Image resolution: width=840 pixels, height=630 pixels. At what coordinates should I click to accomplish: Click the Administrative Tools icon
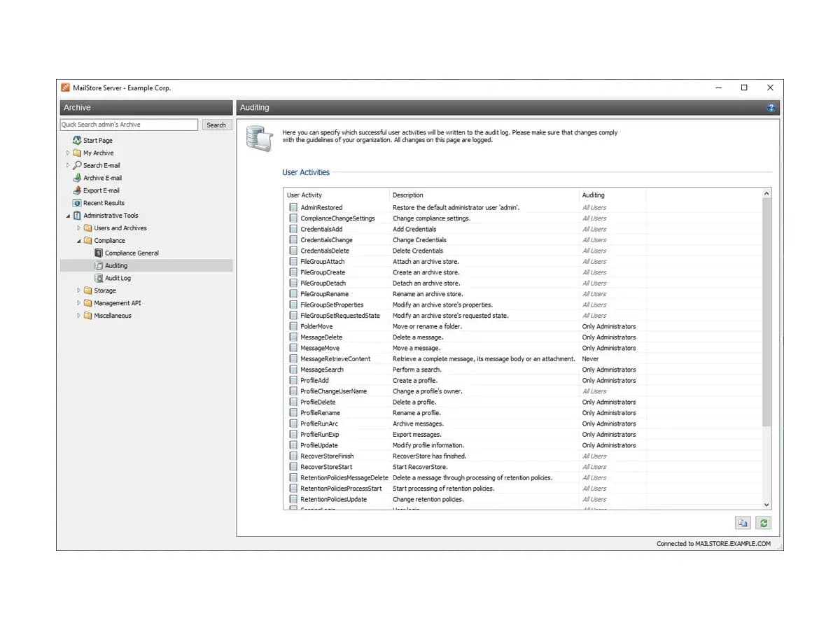coord(77,216)
